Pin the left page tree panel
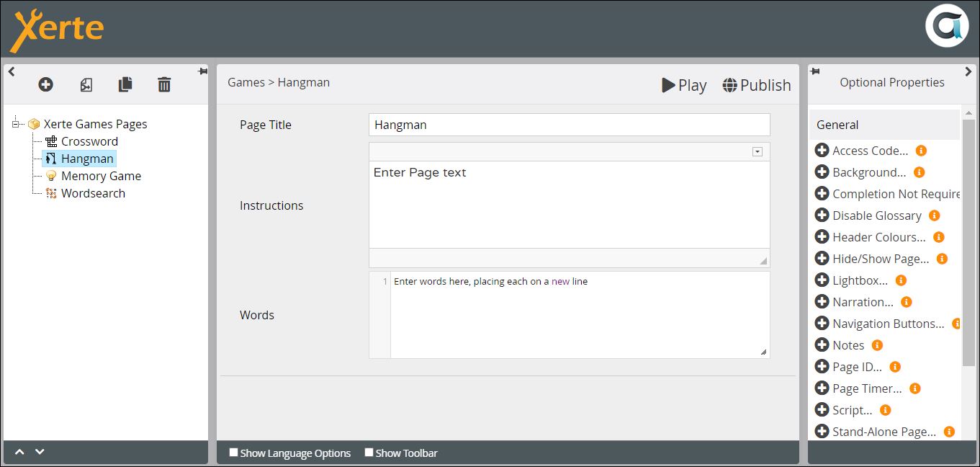The width and height of the screenshot is (980, 467). click(x=202, y=71)
